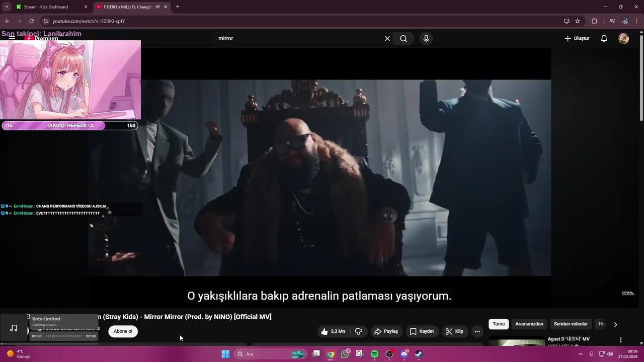Screen dimensions: 644x362
Task: Open Discord from taskbar
Action: [x=404, y=354]
